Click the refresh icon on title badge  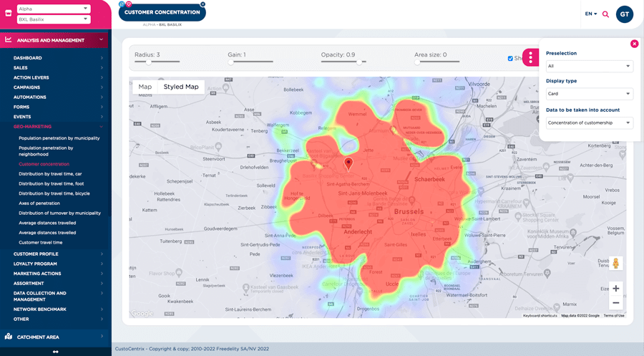point(122,4)
